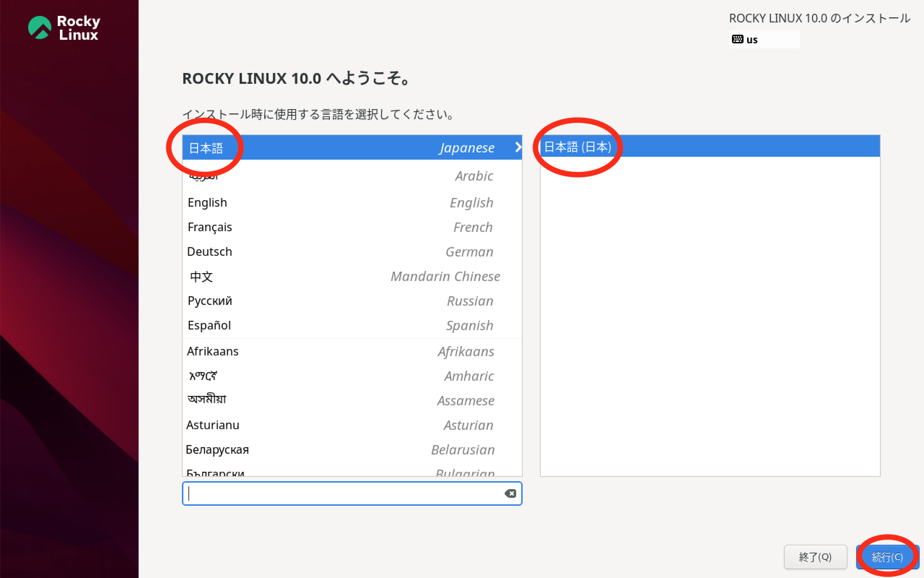
Task: Expand the Japanese row chevron arrow
Action: 518,147
